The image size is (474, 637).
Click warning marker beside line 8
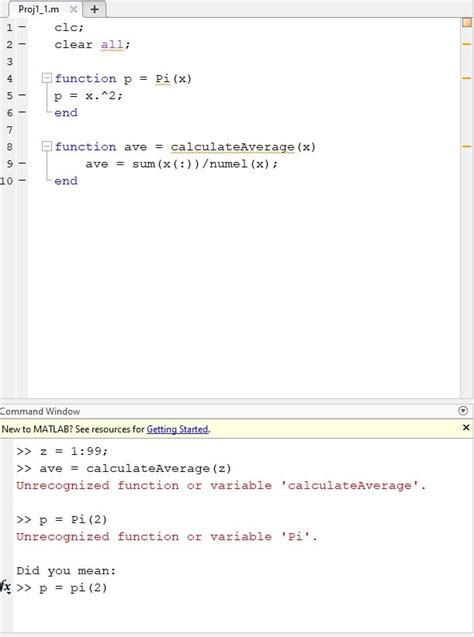467,146
